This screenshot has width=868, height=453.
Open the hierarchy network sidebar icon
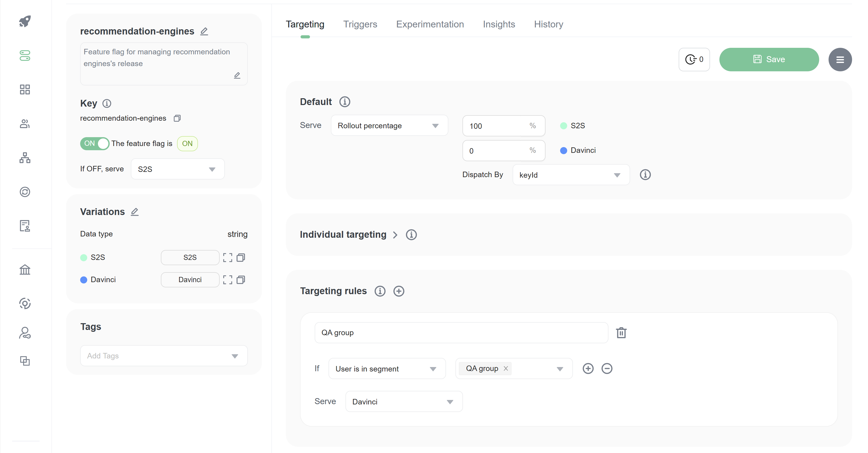click(x=25, y=158)
